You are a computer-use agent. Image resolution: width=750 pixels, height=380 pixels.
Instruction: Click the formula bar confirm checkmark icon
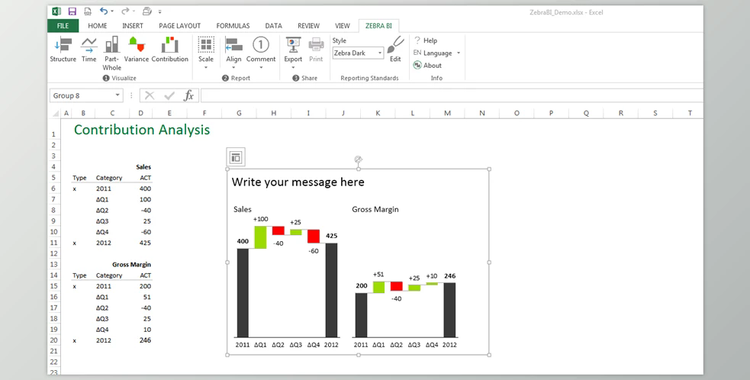(169, 96)
